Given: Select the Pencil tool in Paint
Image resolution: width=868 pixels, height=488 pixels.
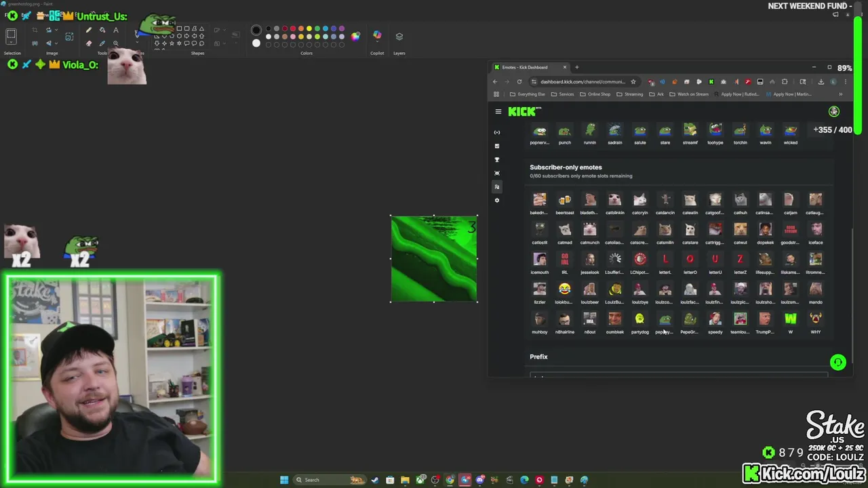Looking at the screenshot, I should (x=89, y=30).
